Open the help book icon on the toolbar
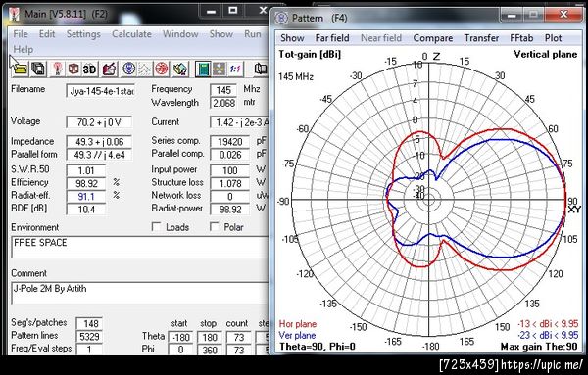This screenshot has height=375, width=588. point(261,69)
